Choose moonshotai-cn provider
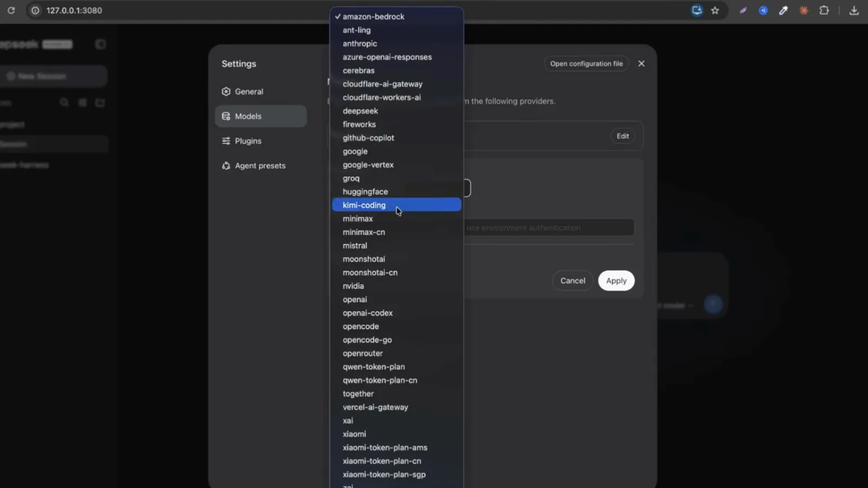 click(x=397, y=273)
